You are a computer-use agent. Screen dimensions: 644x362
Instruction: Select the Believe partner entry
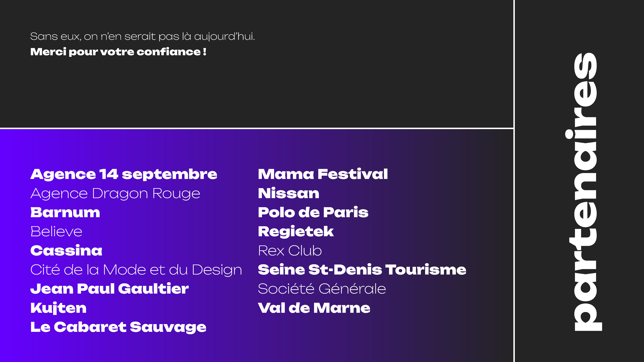coord(56,232)
